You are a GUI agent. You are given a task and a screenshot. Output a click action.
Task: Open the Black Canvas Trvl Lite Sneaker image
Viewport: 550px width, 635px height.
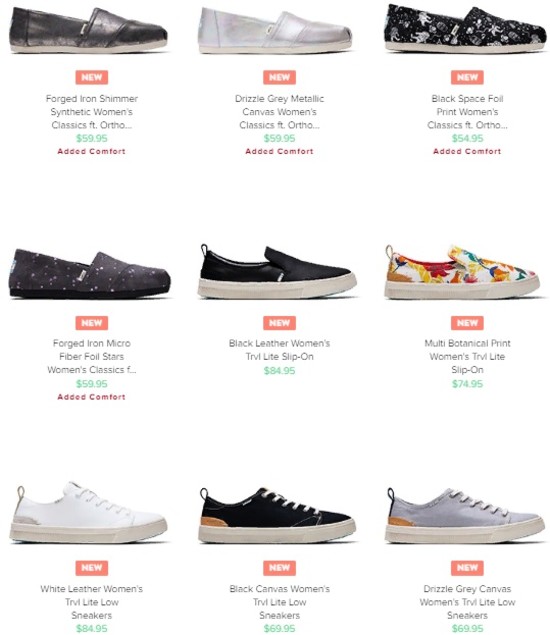click(277, 515)
